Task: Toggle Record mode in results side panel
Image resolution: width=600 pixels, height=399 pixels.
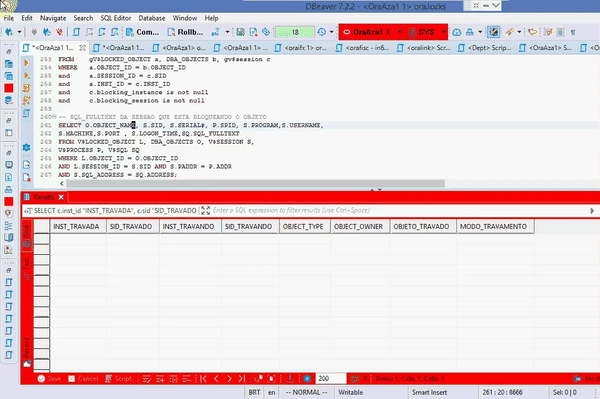Action: coord(26,352)
